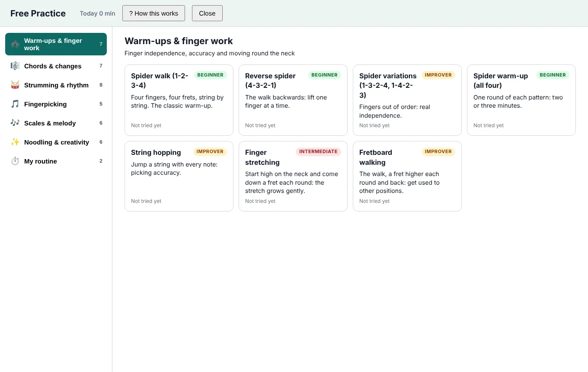Click the spider icon beside Warm-ups & finger work
Screen dimensions: 588x372
pos(15,44)
